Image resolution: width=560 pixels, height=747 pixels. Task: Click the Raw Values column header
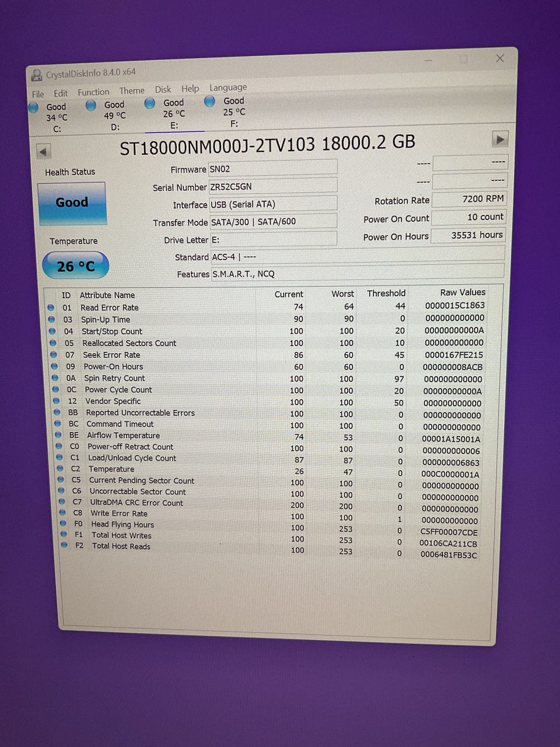463,292
